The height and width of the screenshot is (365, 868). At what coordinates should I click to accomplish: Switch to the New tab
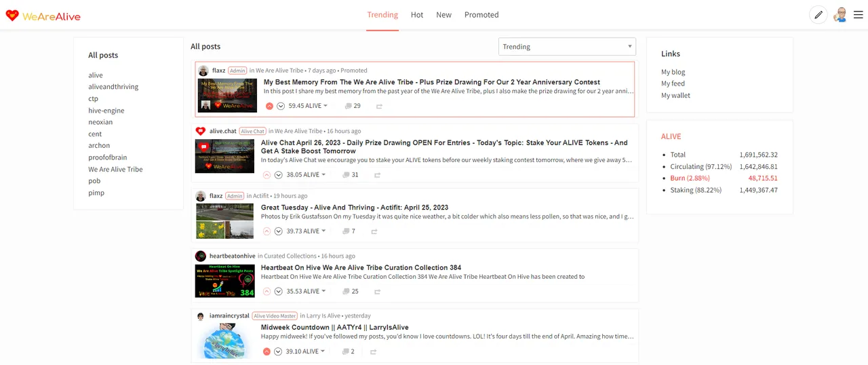click(x=444, y=15)
